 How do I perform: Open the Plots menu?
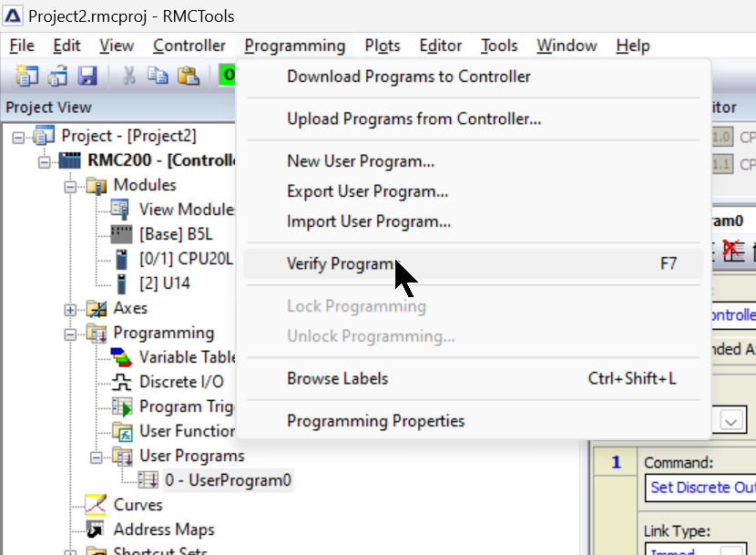(x=383, y=46)
